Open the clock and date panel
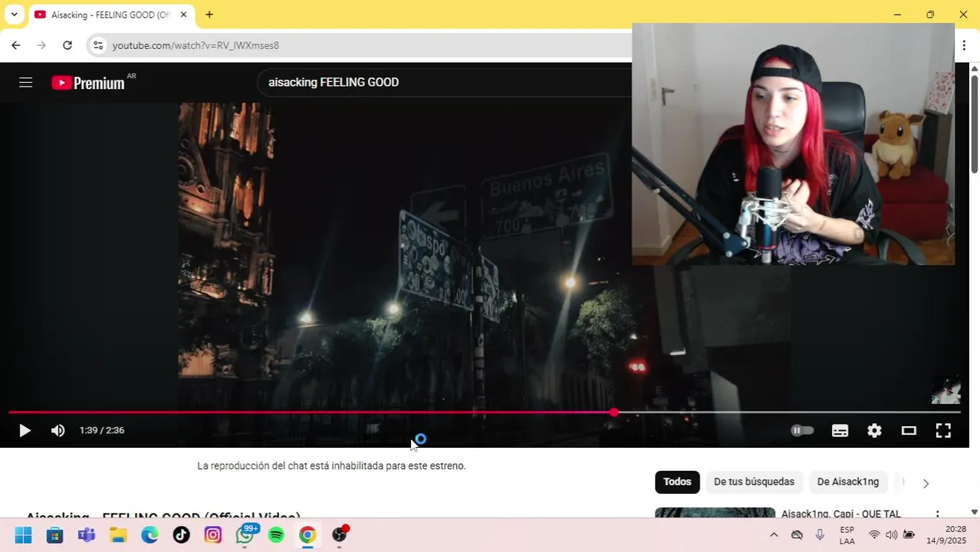This screenshot has height=552, width=980. click(x=946, y=535)
